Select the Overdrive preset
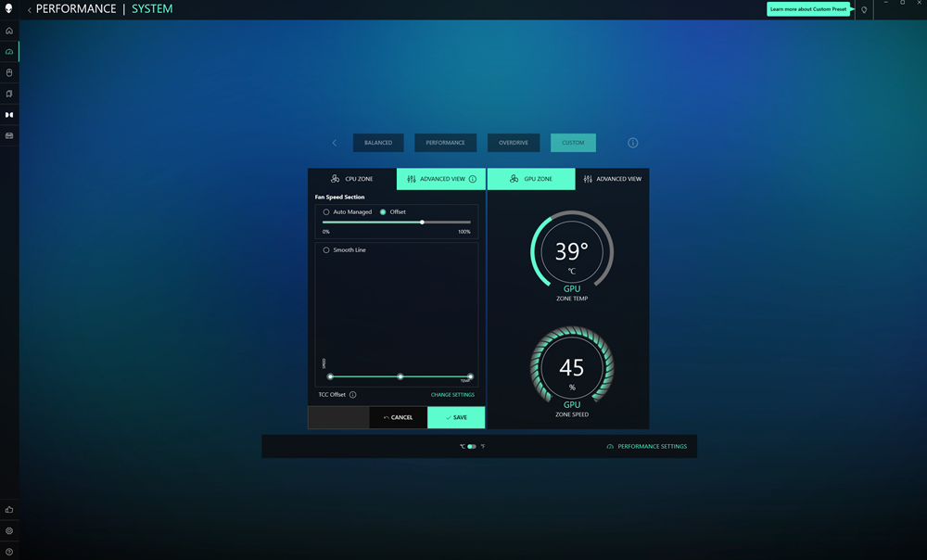This screenshot has width=927, height=560. 514,143
